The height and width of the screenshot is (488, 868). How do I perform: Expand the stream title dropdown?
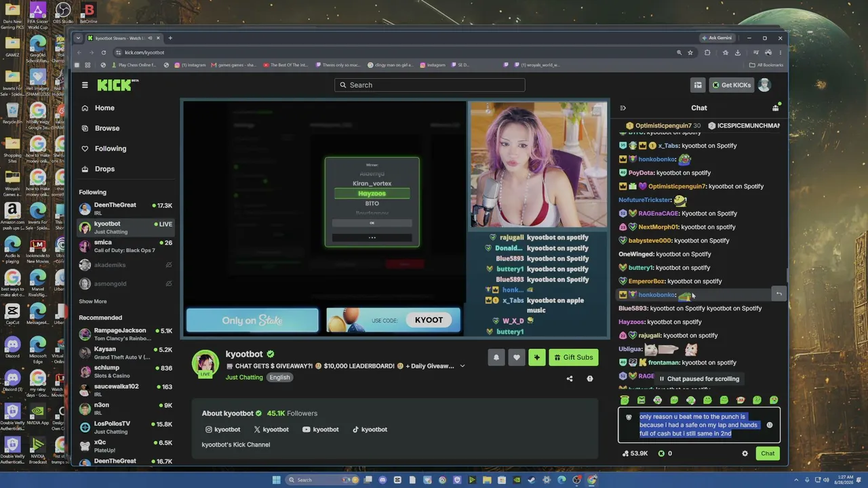coord(462,366)
